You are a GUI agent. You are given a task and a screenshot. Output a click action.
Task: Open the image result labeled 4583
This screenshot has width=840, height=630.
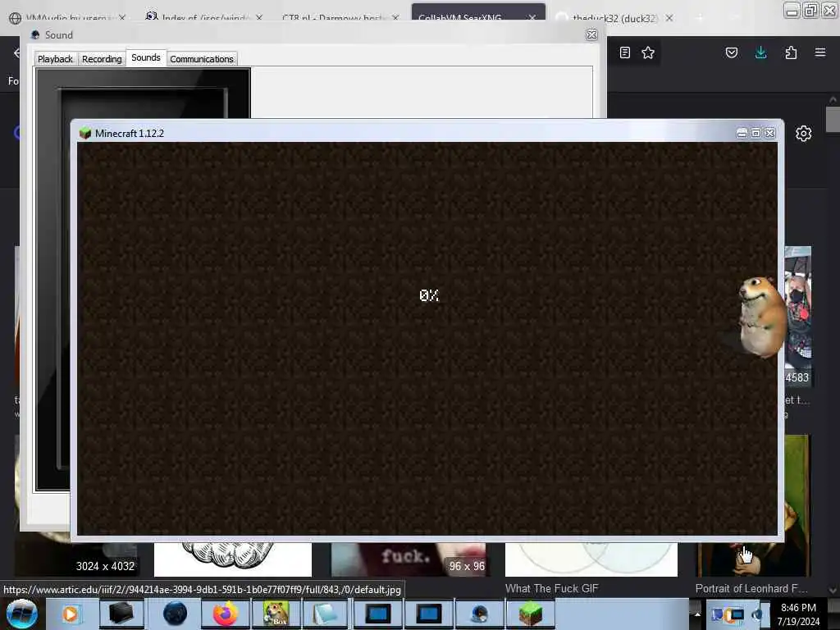pyautogui.click(x=798, y=316)
